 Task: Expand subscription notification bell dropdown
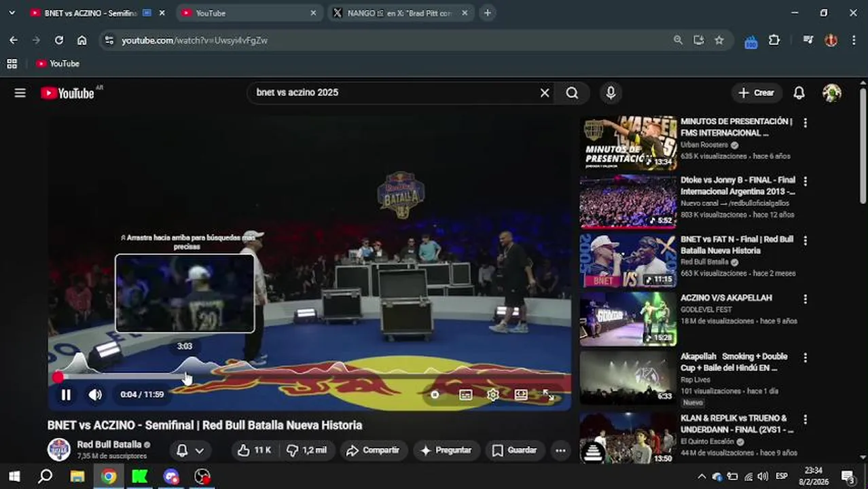pos(190,450)
